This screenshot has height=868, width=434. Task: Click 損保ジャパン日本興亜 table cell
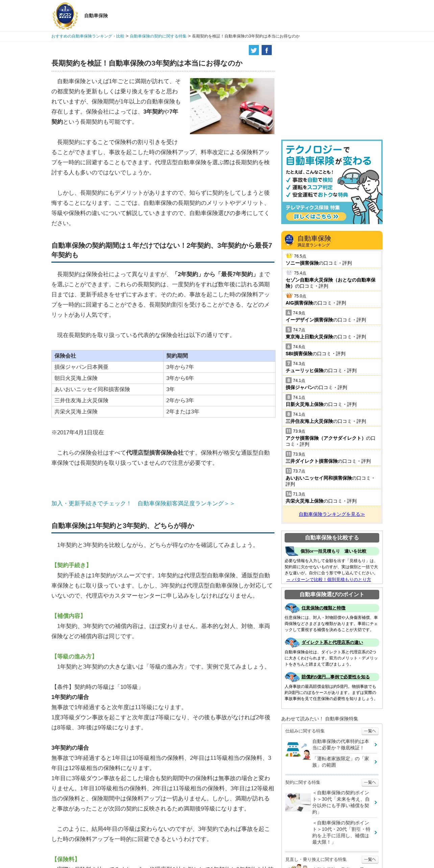pyautogui.click(x=107, y=367)
